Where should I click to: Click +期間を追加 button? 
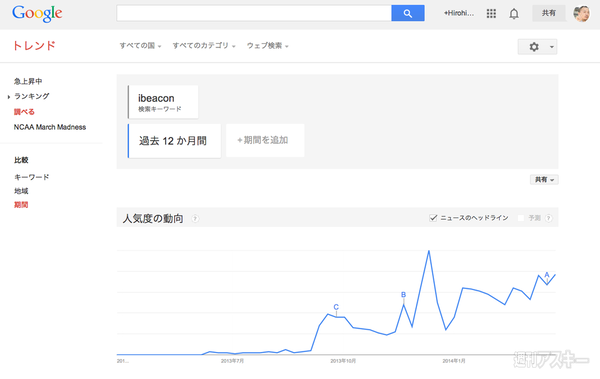265,140
